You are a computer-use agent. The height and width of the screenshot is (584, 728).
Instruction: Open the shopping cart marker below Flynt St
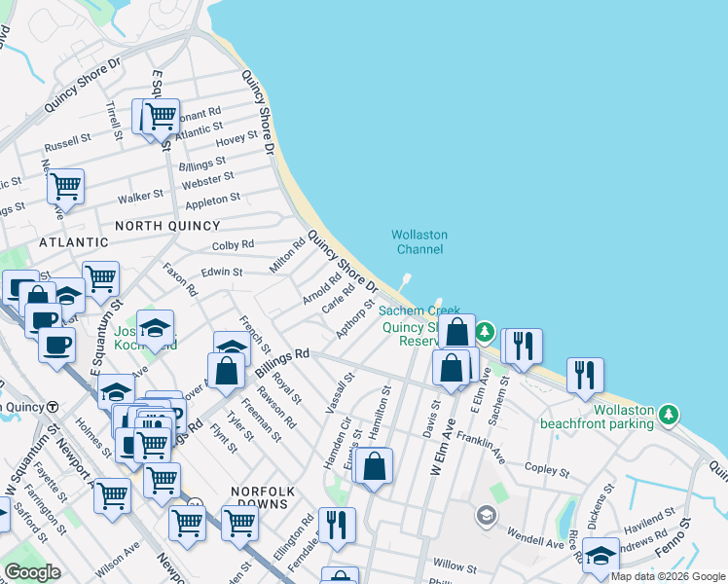pos(162,484)
